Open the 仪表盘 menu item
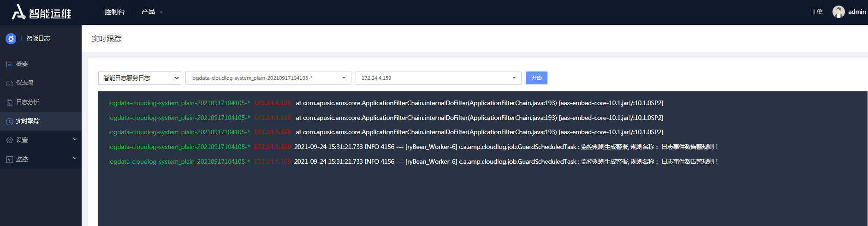The image size is (868, 226). point(41,83)
